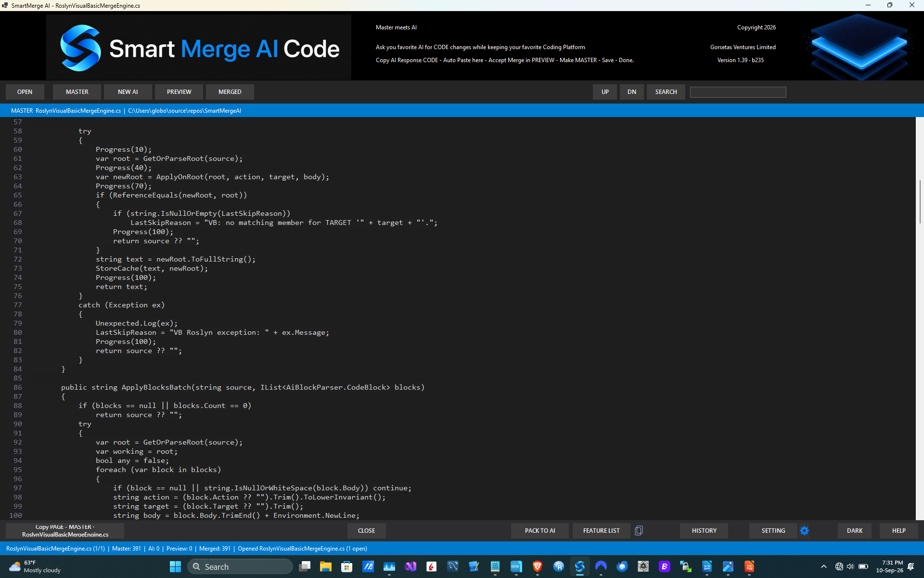Click the battery icon in system tray
Image resolution: width=924 pixels, height=578 pixels.
click(863, 566)
